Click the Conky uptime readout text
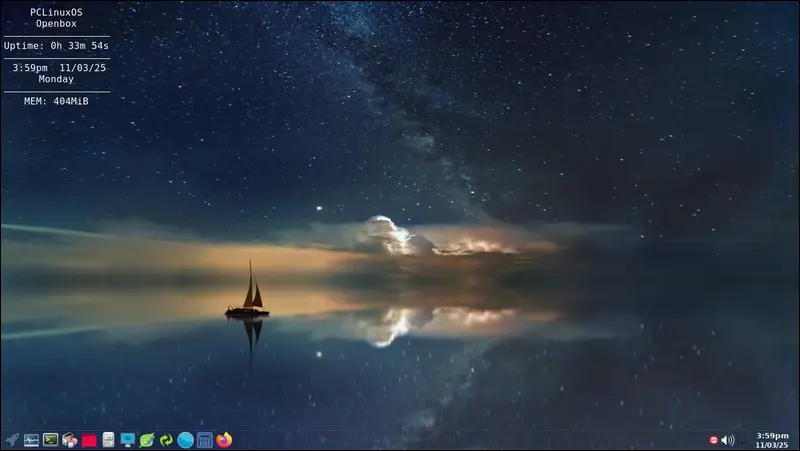 (x=56, y=45)
